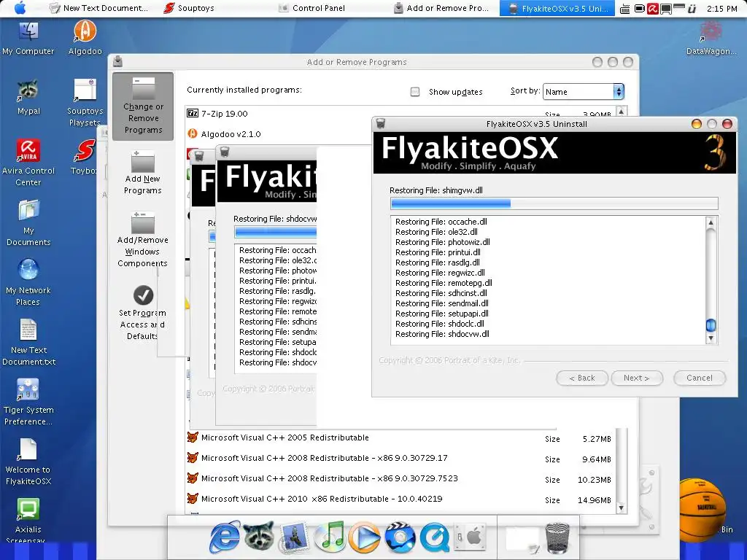This screenshot has width=747, height=560.
Task: Click log line Restoring File: shdocvw.dll
Action: coord(442,334)
